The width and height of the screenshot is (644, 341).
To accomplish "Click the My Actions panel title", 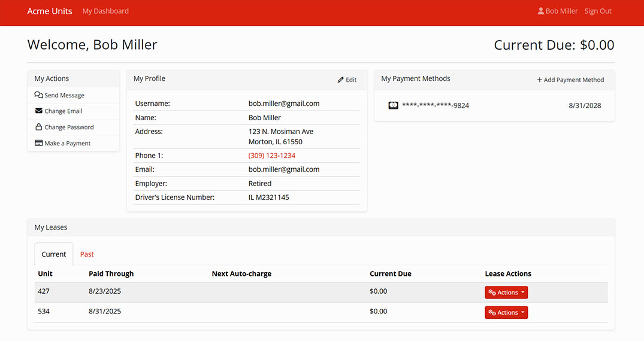I will (x=52, y=78).
